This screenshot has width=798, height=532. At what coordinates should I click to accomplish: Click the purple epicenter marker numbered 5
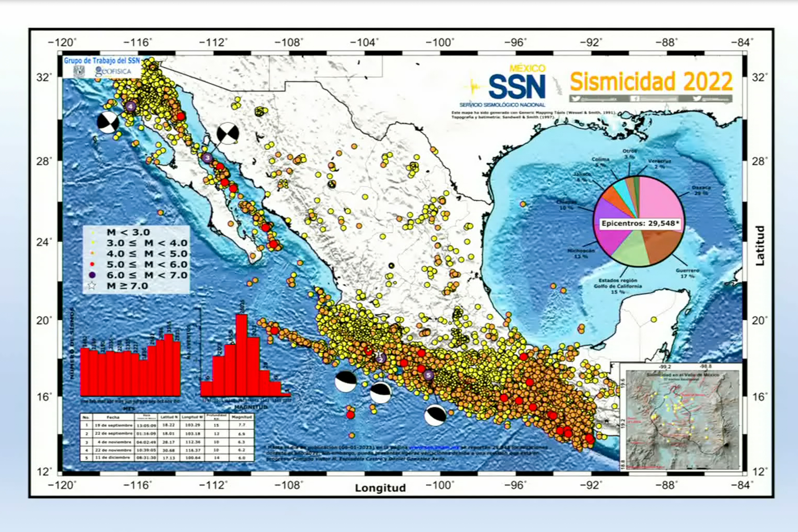[429, 375]
